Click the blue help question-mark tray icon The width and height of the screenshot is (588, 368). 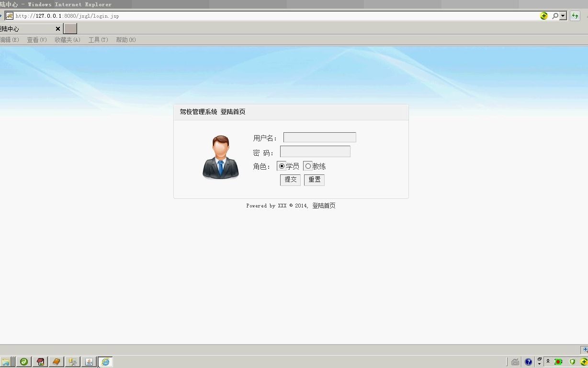(528, 361)
